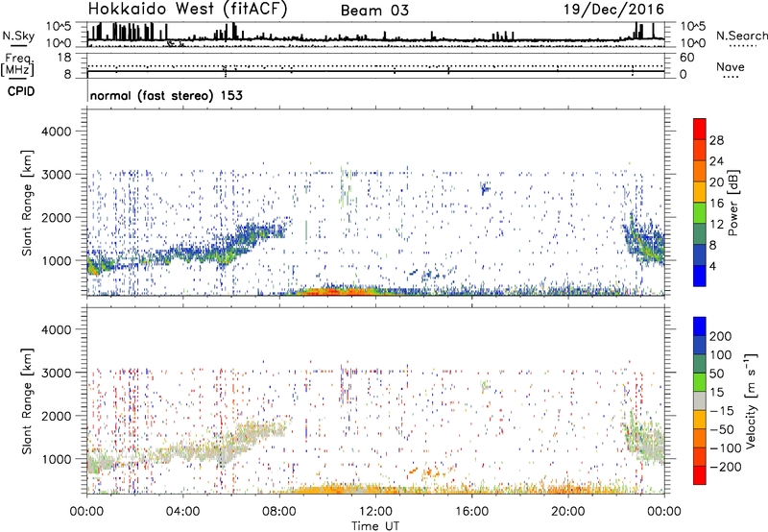Click the '20' power colorbar label

(x=716, y=182)
